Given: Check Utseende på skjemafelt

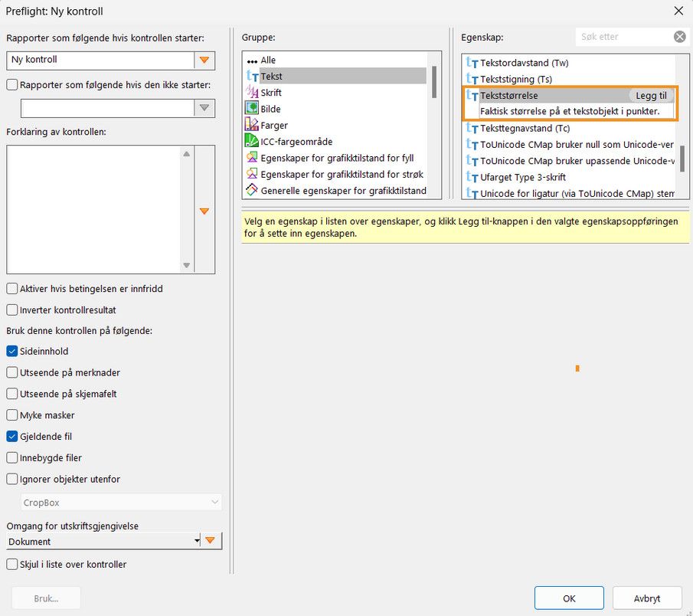Looking at the screenshot, I should 12,394.
